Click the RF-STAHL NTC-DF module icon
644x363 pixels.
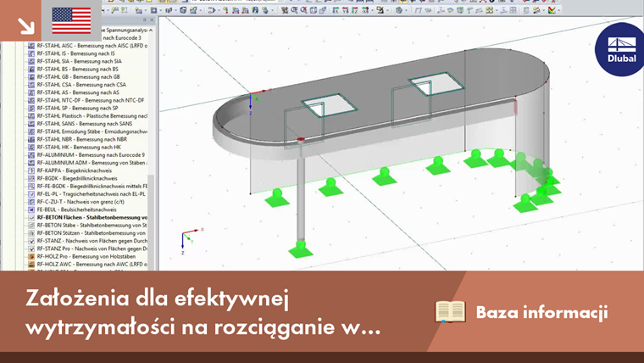click(31, 100)
